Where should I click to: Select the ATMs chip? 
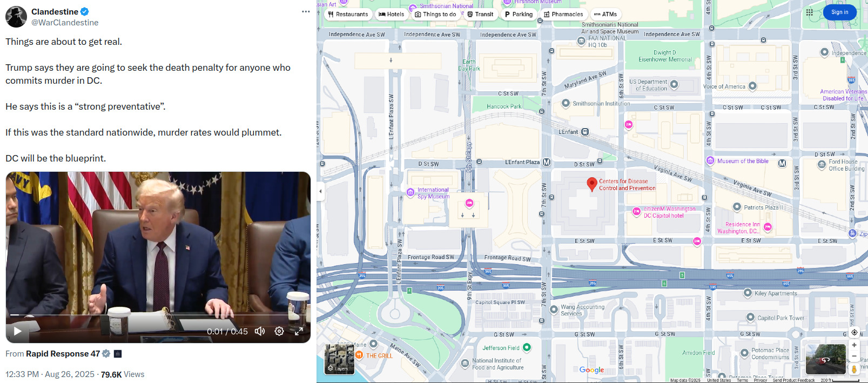tap(605, 14)
